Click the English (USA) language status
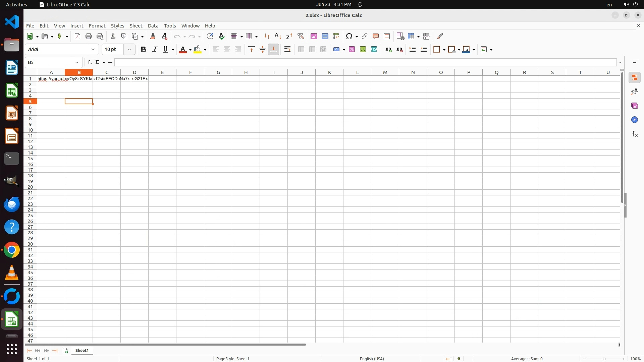 coord(372,359)
